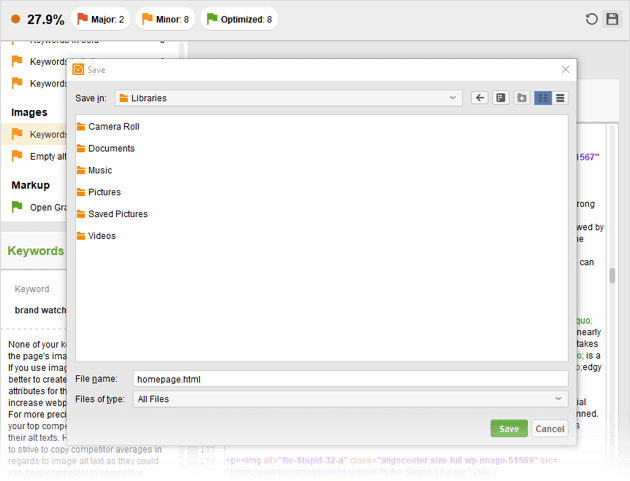
Task: Filter by Major issues flag
Action: [102, 19]
